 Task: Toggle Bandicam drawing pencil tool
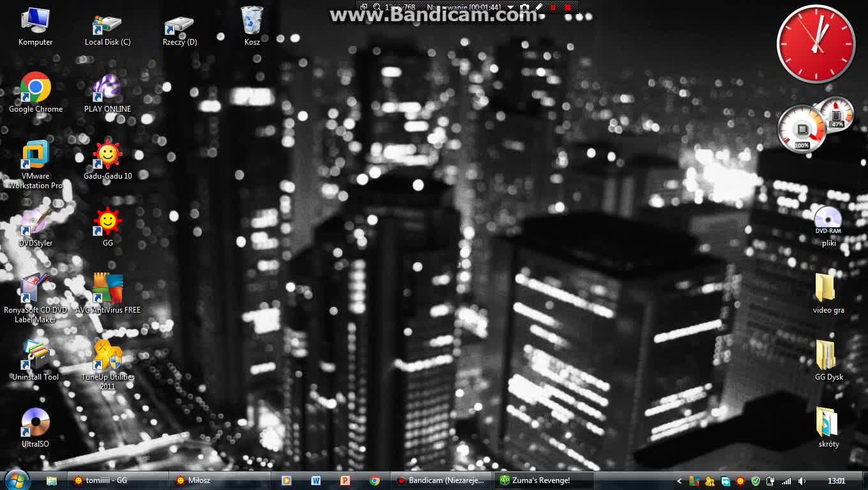(x=539, y=8)
